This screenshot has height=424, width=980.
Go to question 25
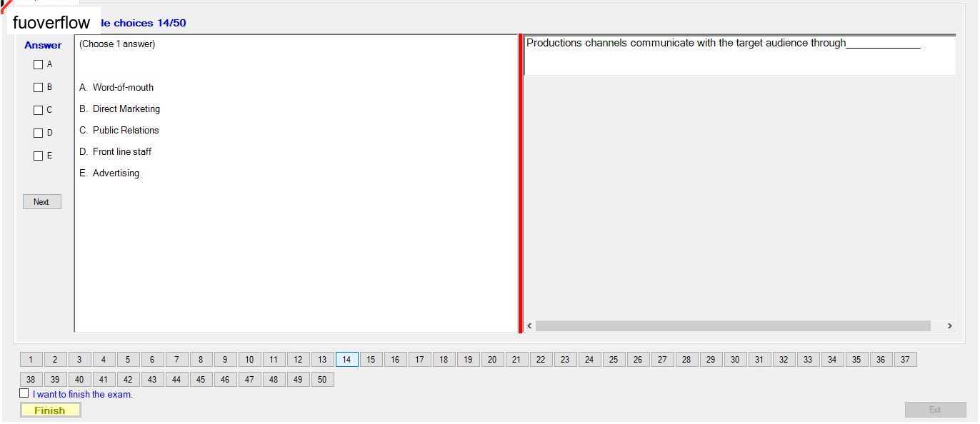coord(614,360)
